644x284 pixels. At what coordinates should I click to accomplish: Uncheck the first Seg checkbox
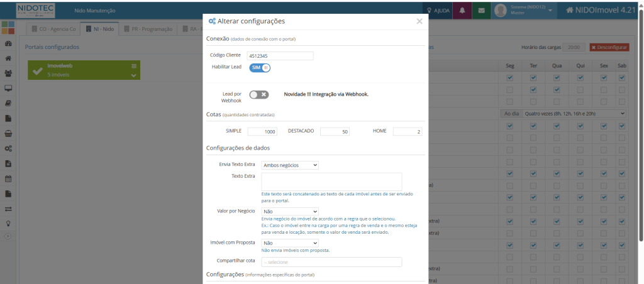pyautogui.click(x=509, y=78)
